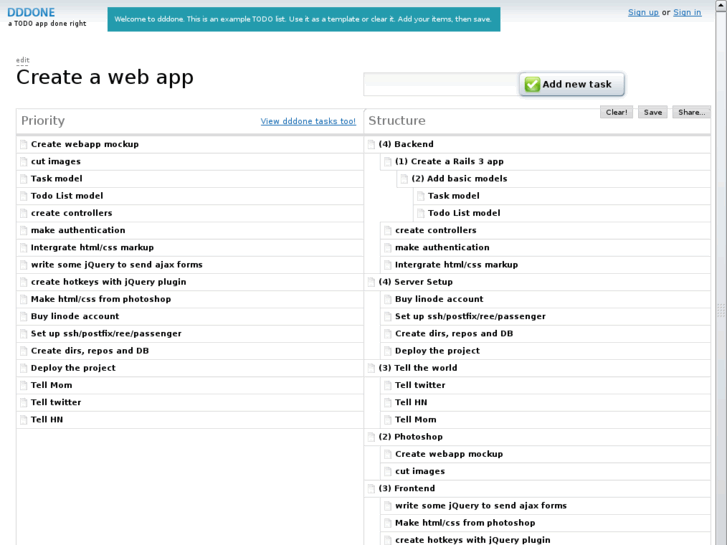
Task: Select the cut images task in Priority list
Action: 56,161
